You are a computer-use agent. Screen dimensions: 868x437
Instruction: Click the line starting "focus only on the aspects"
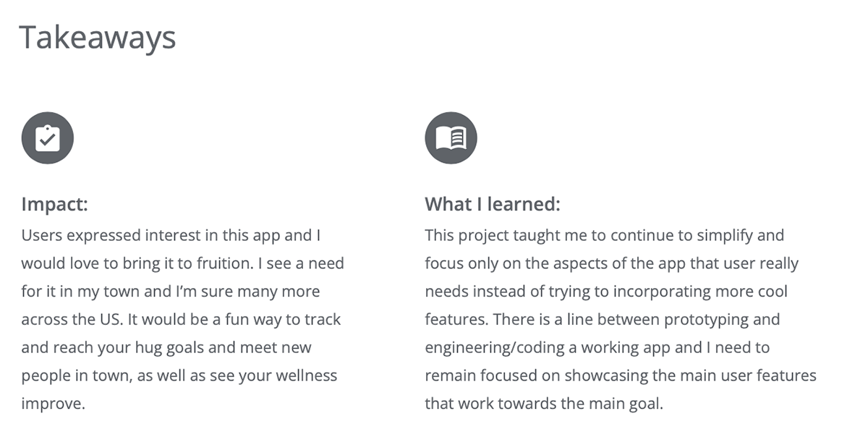pyautogui.click(x=611, y=263)
